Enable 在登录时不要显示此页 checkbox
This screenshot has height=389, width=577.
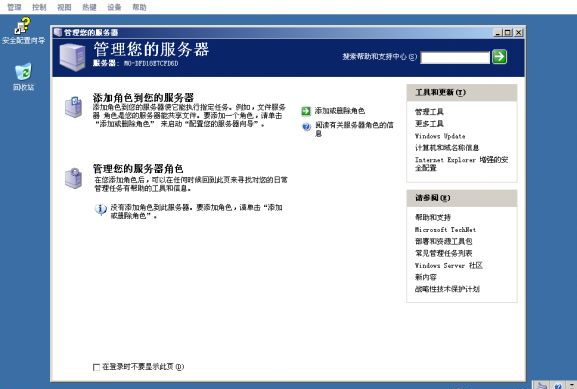click(96, 367)
